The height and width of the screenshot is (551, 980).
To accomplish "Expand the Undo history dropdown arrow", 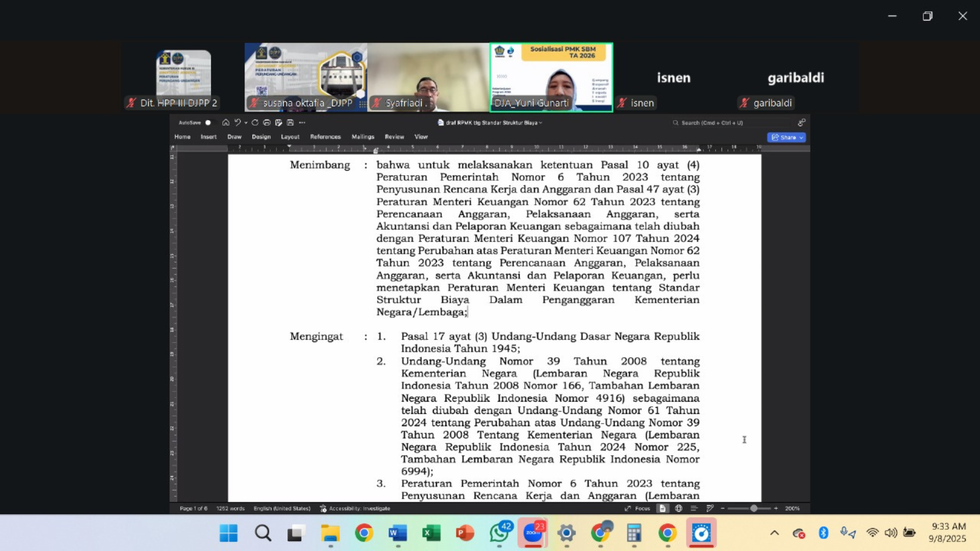I will (246, 122).
